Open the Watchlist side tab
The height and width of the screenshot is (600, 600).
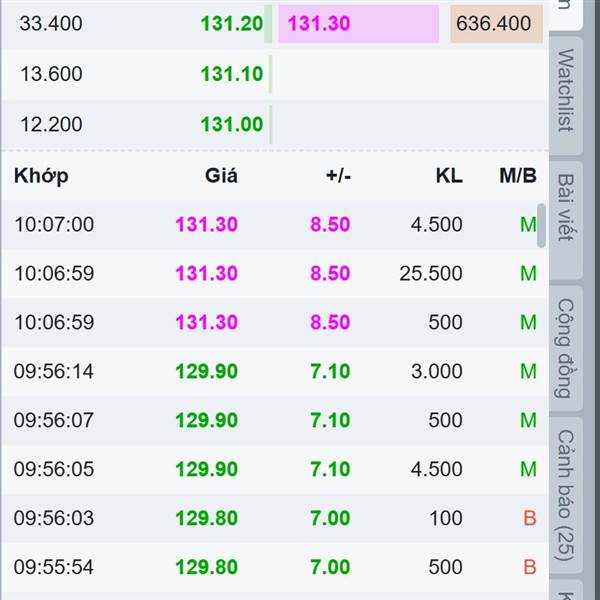(x=566, y=90)
